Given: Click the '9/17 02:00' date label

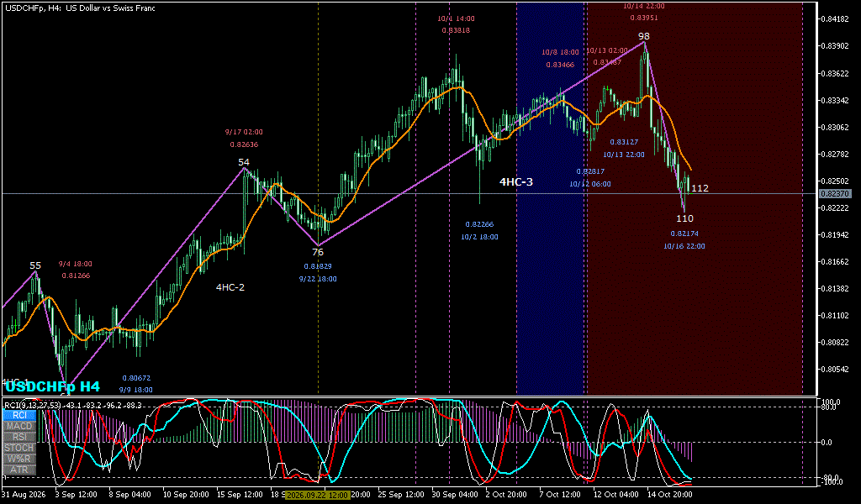Looking at the screenshot, I should (x=244, y=132).
